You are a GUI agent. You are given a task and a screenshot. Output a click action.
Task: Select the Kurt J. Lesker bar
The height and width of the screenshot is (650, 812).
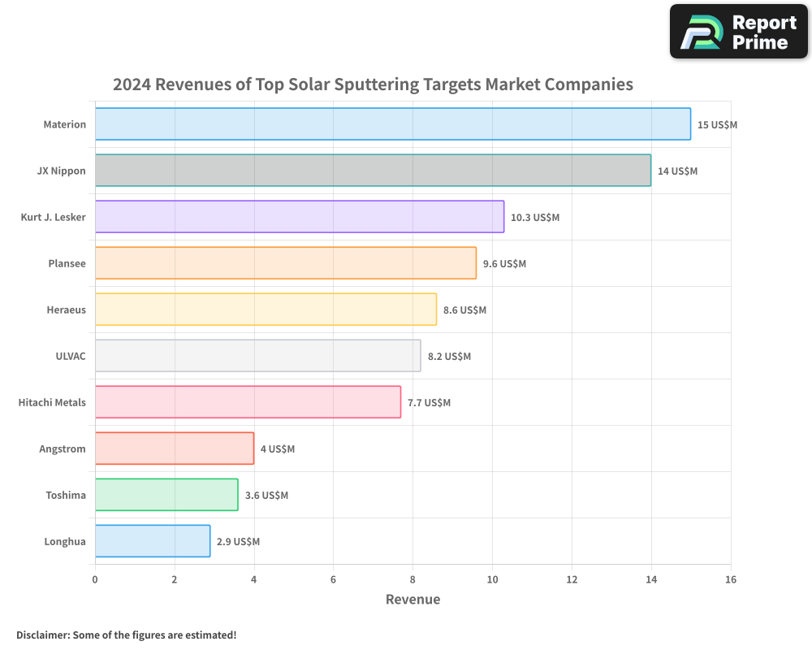tap(300, 217)
